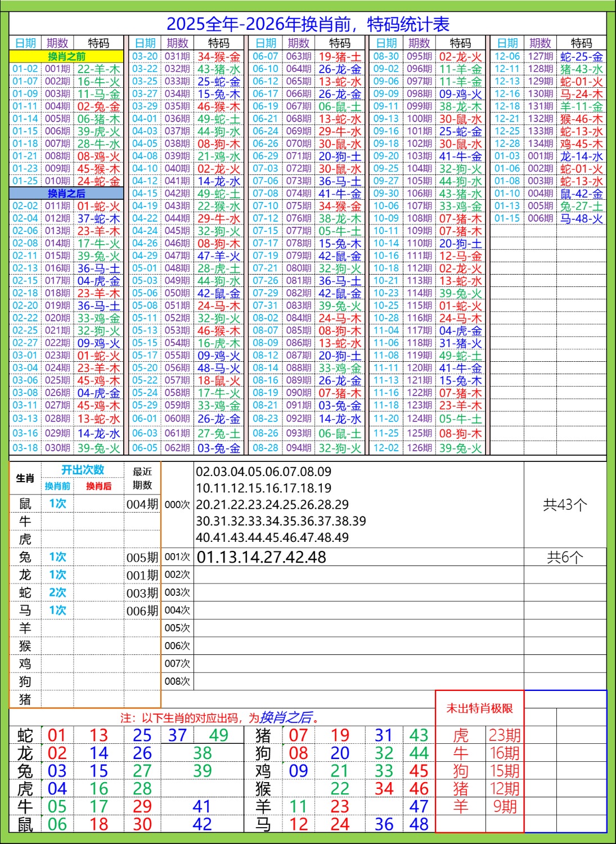This screenshot has width=616, height=844.
Task: Click the title 2025全年-2026年换肖前，特码统计表
Action: [x=308, y=24]
